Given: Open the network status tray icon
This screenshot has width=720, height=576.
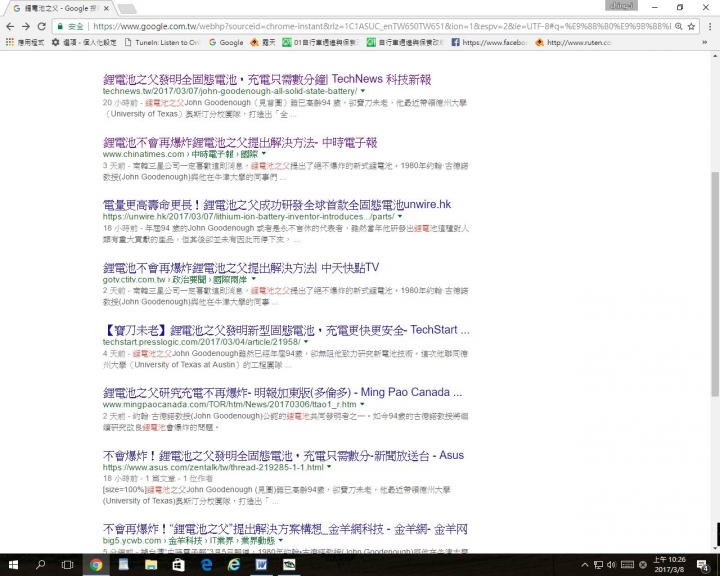Looking at the screenshot, I should point(598,565).
